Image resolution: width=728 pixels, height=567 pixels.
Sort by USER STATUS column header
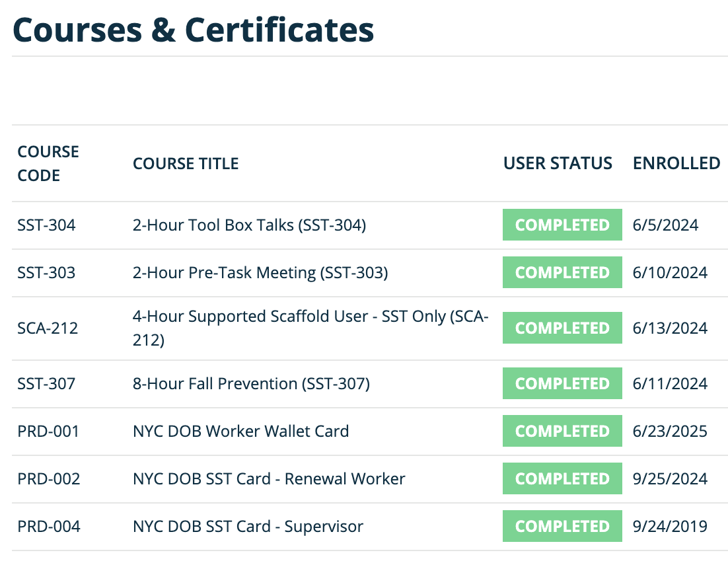pyautogui.click(x=558, y=163)
